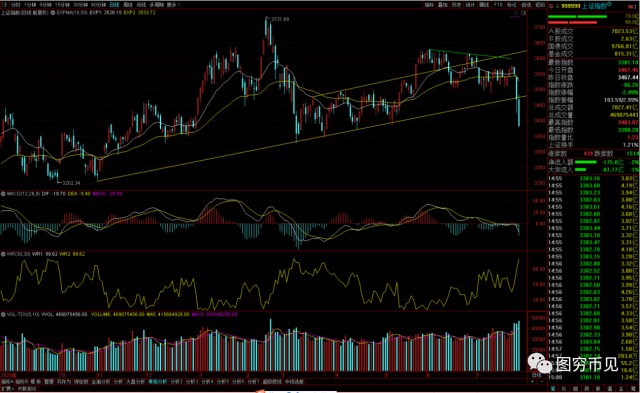Click the chart settings gear icon
Image resolution: width=640 pixels, height=393 pixels.
pyautogui.click(x=516, y=13)
